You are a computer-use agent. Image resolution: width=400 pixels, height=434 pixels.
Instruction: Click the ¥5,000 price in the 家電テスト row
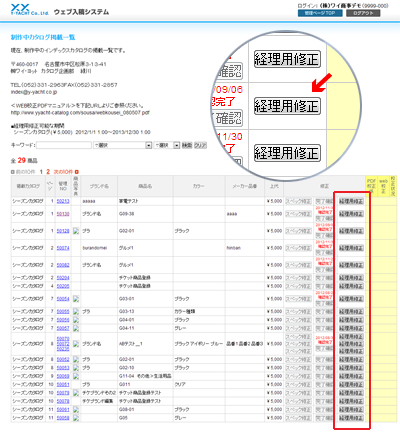[x=274, y=201]
